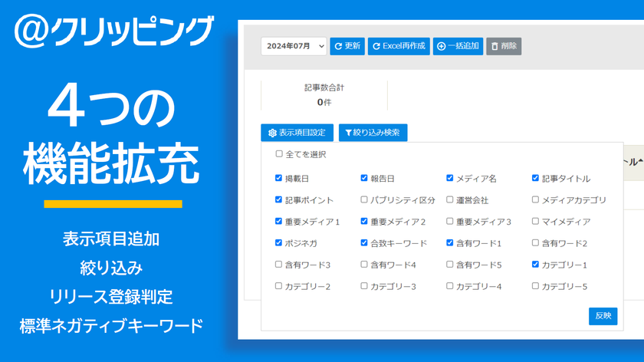Click the 記事数合計 label
644x362 pixels.
click(324, 87)
